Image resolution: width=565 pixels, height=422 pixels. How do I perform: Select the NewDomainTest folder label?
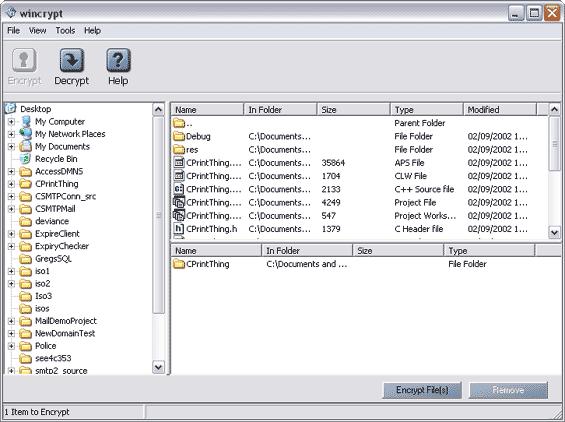click(x=65, y=333)
